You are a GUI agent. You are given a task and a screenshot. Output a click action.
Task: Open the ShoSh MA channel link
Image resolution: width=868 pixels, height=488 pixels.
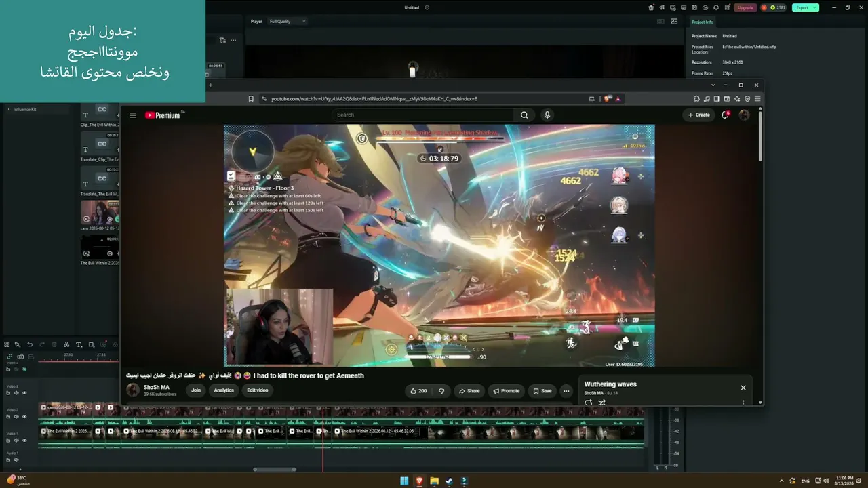157,388
